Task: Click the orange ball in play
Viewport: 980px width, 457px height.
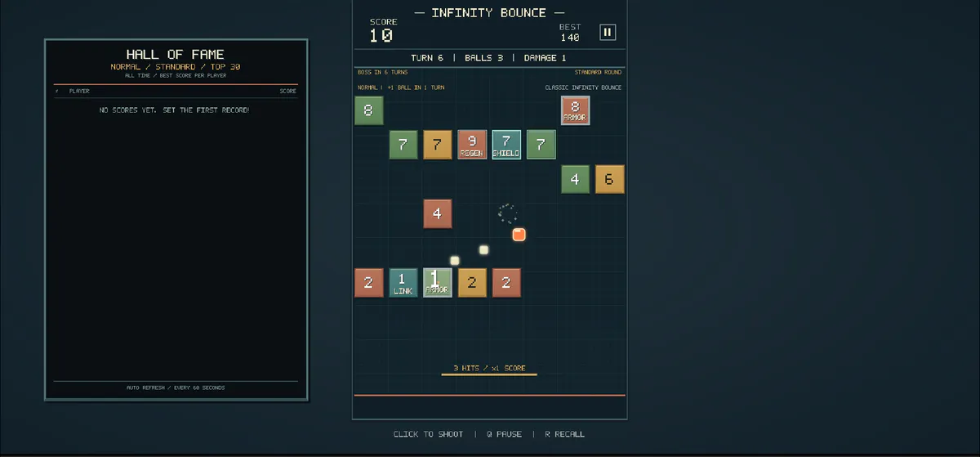Action: (x=519, y=235)
